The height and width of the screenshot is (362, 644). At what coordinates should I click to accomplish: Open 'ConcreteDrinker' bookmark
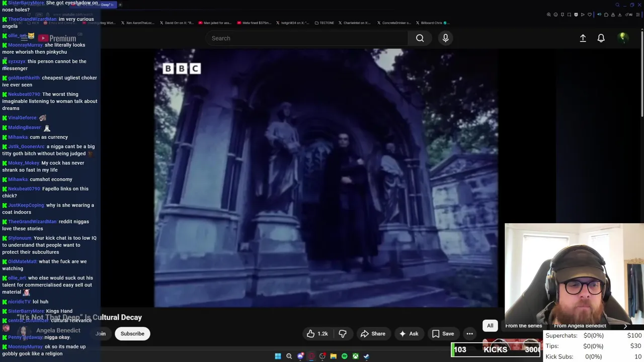[393, 23]
